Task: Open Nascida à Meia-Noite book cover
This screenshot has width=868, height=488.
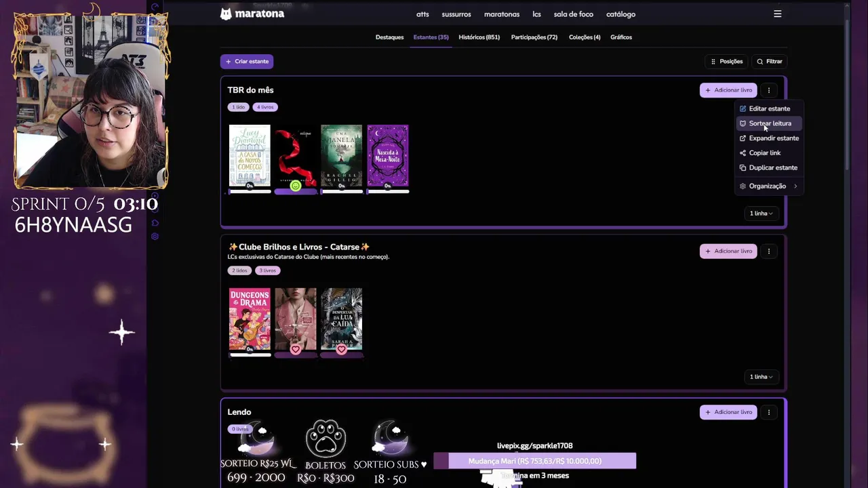Action: click(388, 155)
